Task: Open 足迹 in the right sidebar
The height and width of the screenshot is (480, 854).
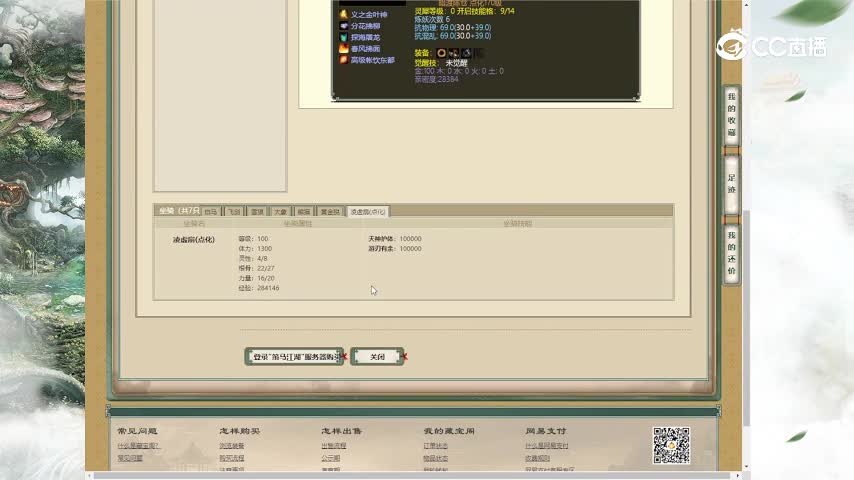Action: (x=731, y=183)
